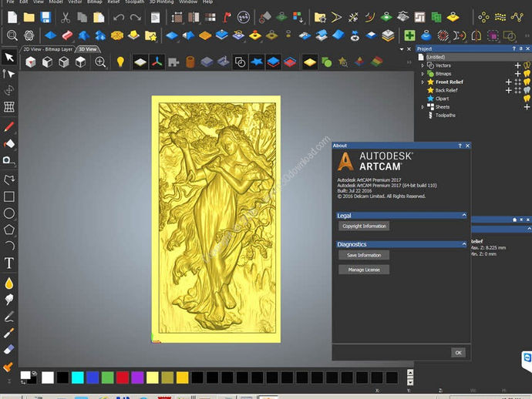Open the Bitmap menu

tap(94, 2)
